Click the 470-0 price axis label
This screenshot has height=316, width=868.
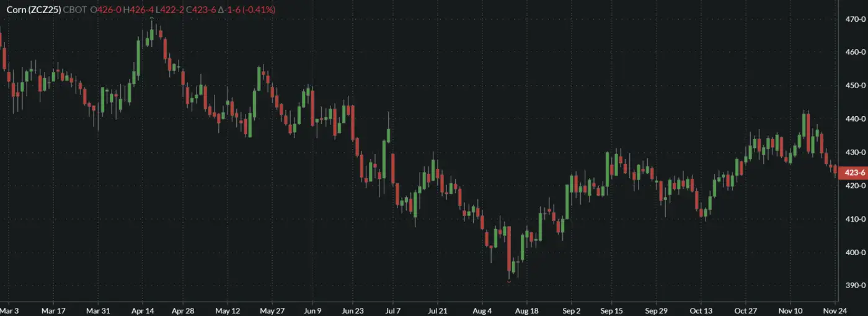(854, 19)
